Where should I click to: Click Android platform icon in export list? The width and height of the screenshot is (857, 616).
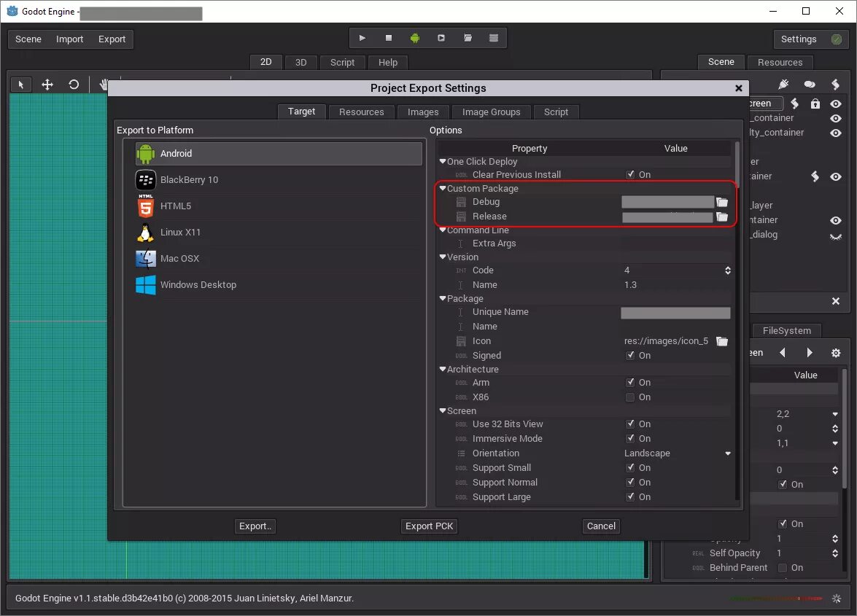pos(145,154)
